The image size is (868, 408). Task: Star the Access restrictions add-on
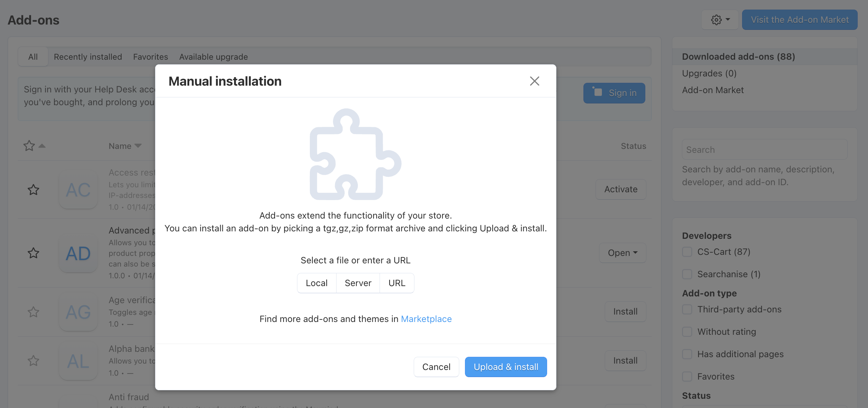pos(33,190)
